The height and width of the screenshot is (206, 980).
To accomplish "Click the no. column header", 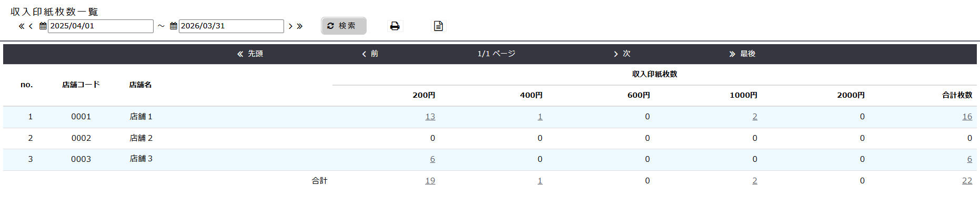I will pos(27,85).
